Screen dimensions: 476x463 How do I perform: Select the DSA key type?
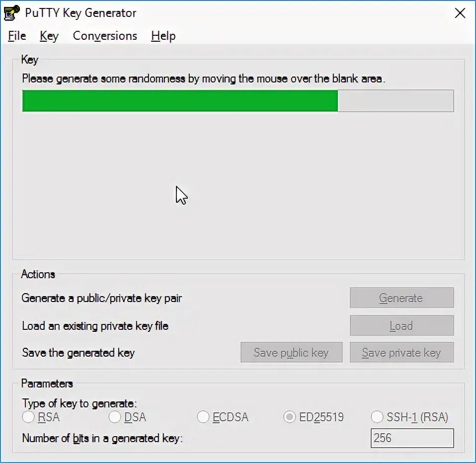click(x=114, y=417)
